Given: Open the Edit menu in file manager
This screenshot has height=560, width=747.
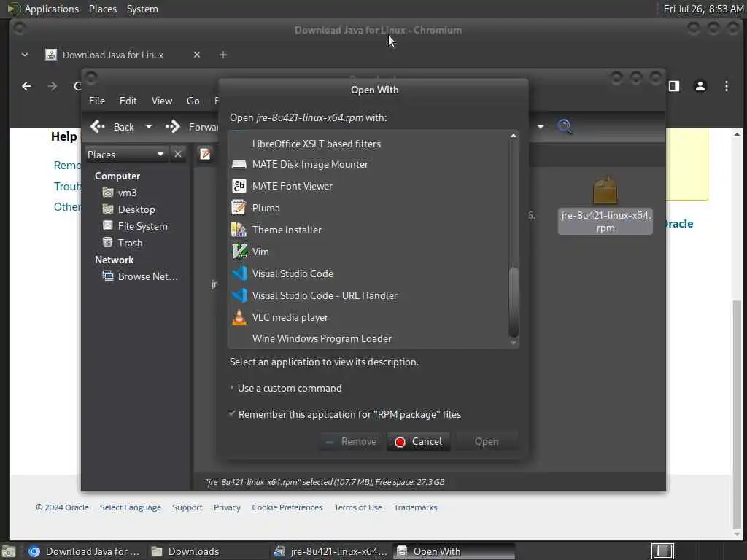Looking at the screenshot, I should tap(128, 101).
